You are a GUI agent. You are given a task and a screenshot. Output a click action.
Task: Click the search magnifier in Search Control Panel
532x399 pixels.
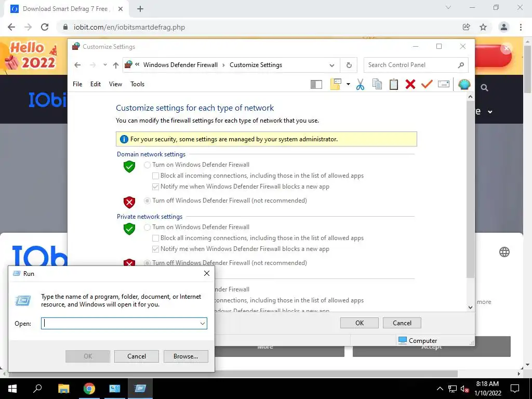461,65
